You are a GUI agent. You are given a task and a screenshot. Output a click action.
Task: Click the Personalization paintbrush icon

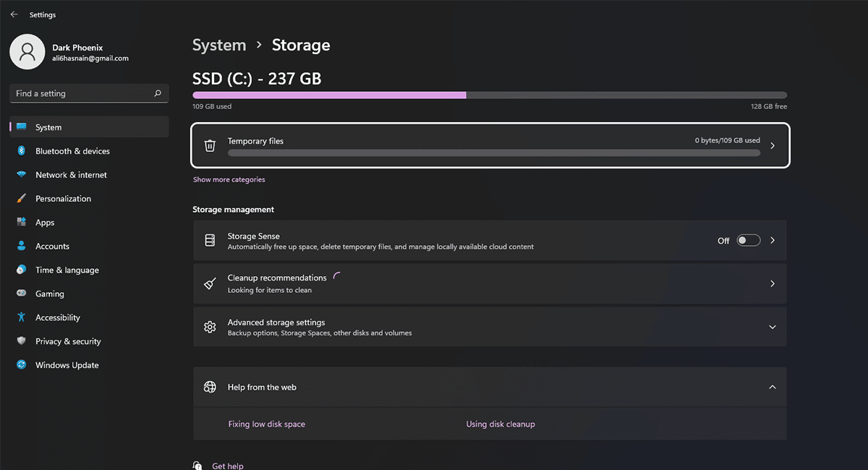coord(21,199)
